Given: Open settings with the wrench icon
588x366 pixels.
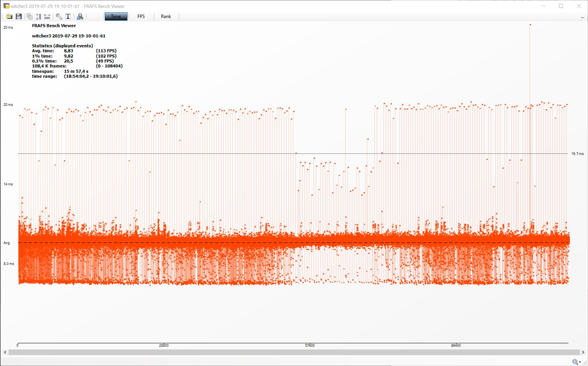Looking at the screenshot, I should pyautogui.click(x=59, y=17).
